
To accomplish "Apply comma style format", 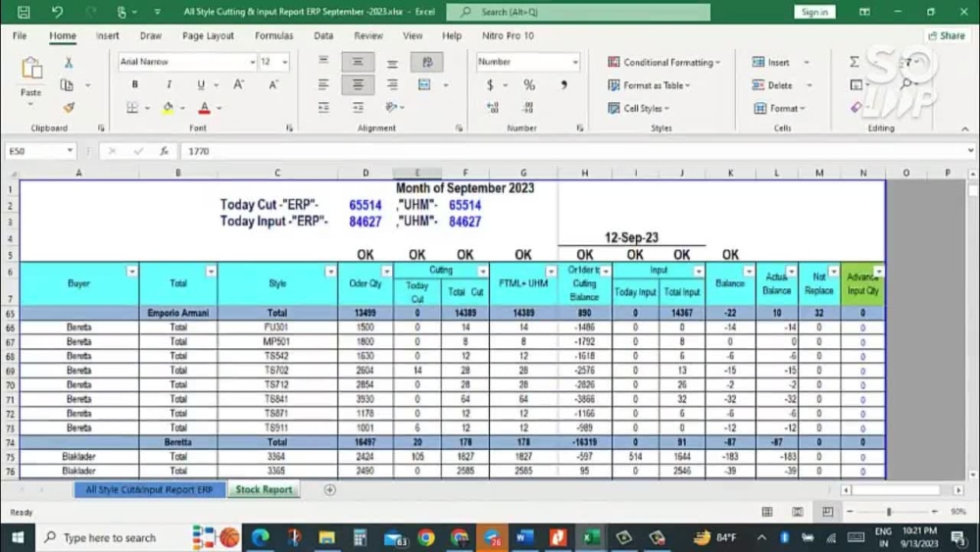I will 563,84.
